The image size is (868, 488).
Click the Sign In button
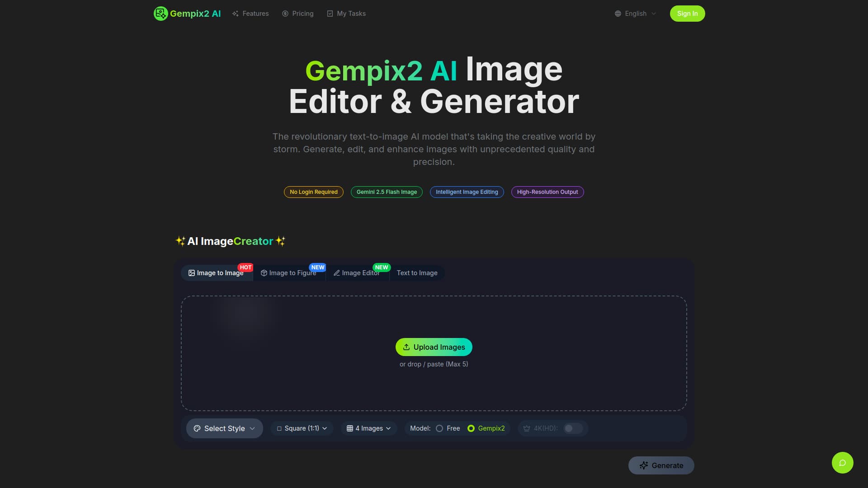pos(687,14)
